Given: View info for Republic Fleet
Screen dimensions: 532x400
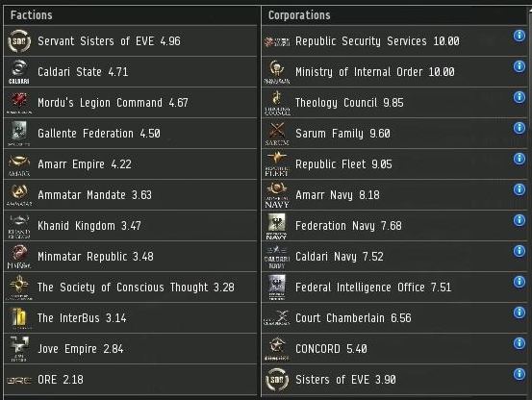Looking at the screenshot, I should [519, 159].
